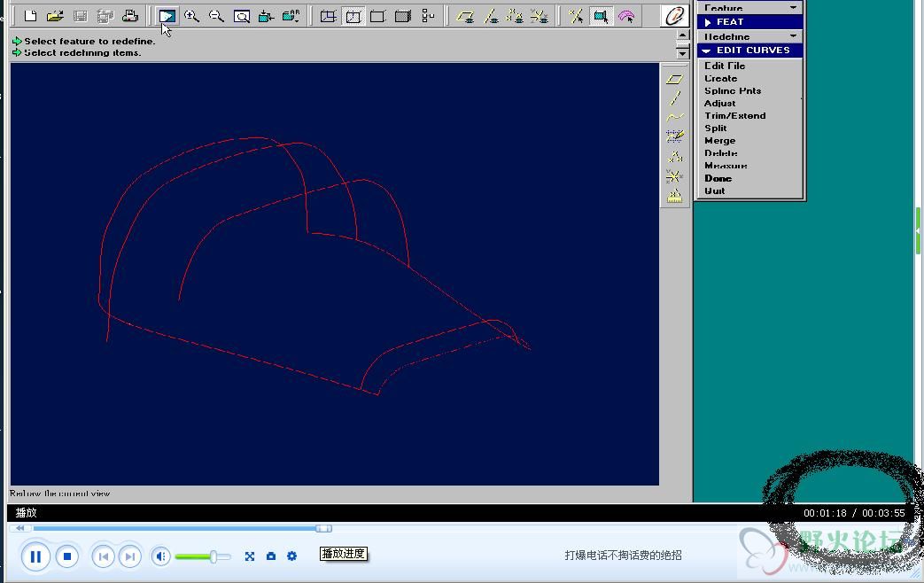Create a coordinate system from side toolbar

point(675,176)
